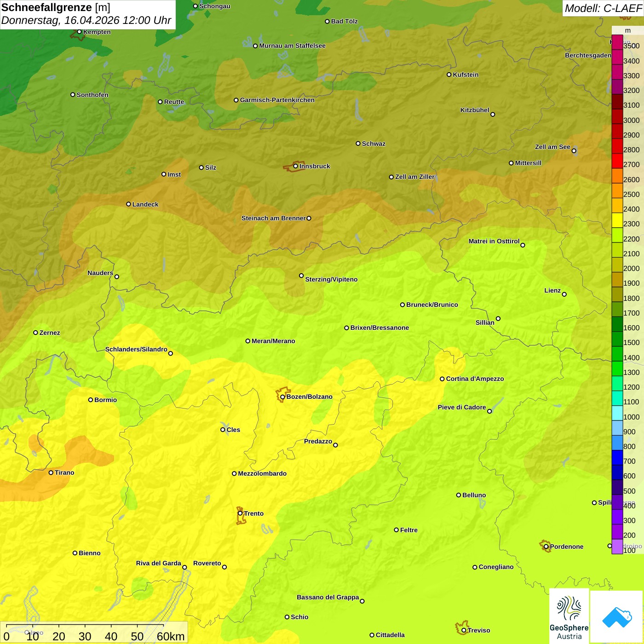Click the Meran/Merano location dot
The image size is (644, 644).
coord(247,341)
